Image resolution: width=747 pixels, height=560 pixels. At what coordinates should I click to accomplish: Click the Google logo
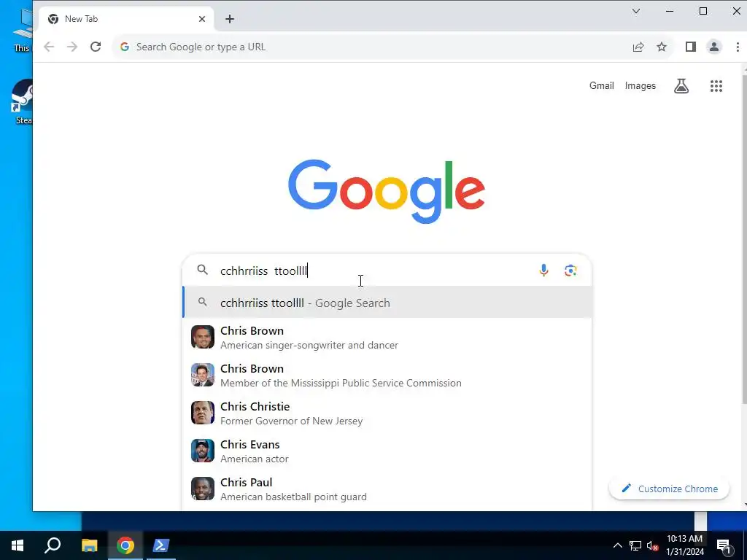click(x=387, y=191)
